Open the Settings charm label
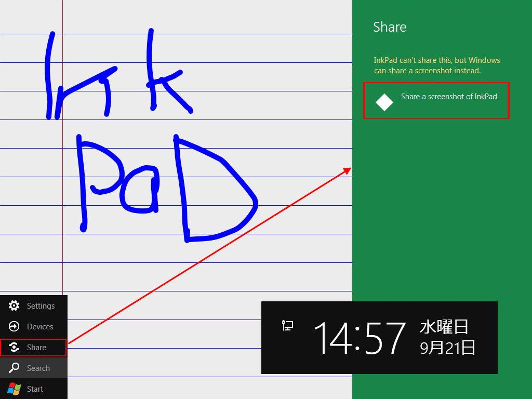Image resolution: width=532 pixels, height=399 pixels. (41, 306)
